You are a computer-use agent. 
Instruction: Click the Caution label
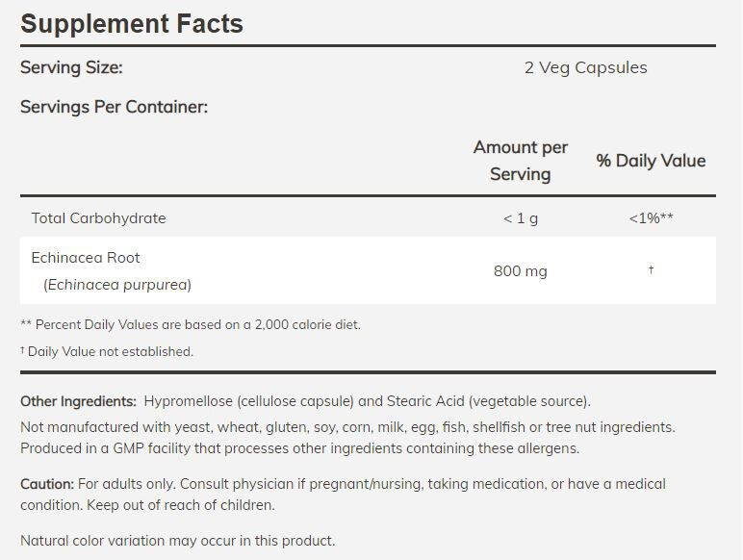[47, 484]
